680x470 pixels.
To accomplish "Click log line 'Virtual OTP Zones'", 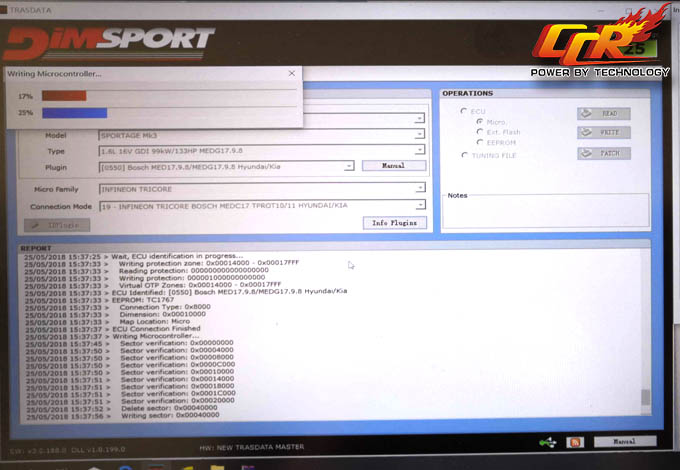I will pyautogui.click(x=200, y=284).
